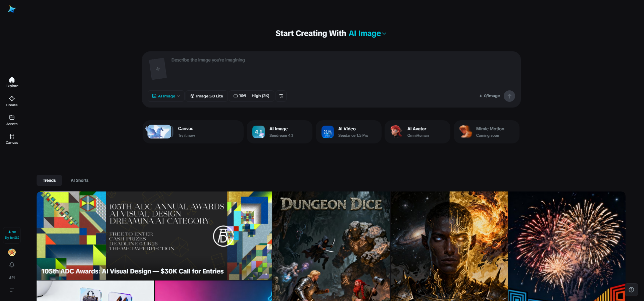
Task: Click the Mimic Motion Coming soon card
Action: pos(486,132)
